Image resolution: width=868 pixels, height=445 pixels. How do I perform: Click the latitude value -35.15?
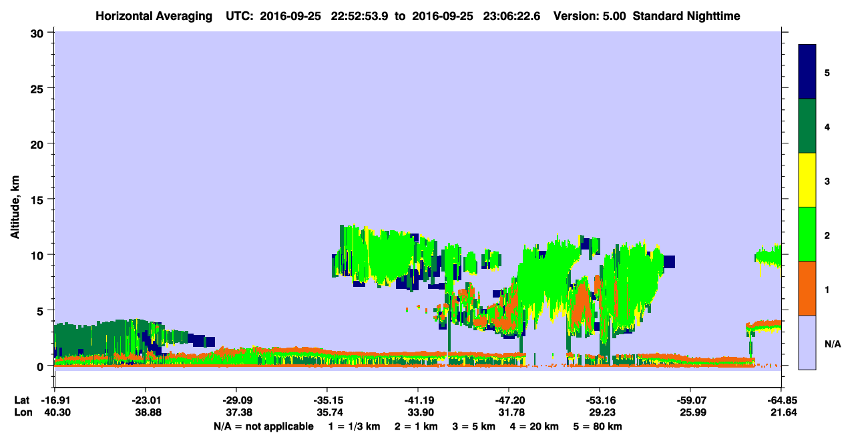[x=327, y=400]
